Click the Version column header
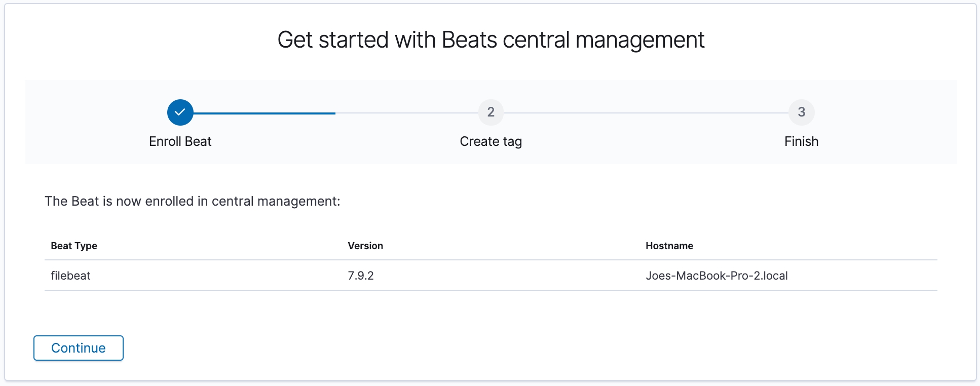Image resolution: width=980 pixels, height=386 pixels. coord(365,246)
